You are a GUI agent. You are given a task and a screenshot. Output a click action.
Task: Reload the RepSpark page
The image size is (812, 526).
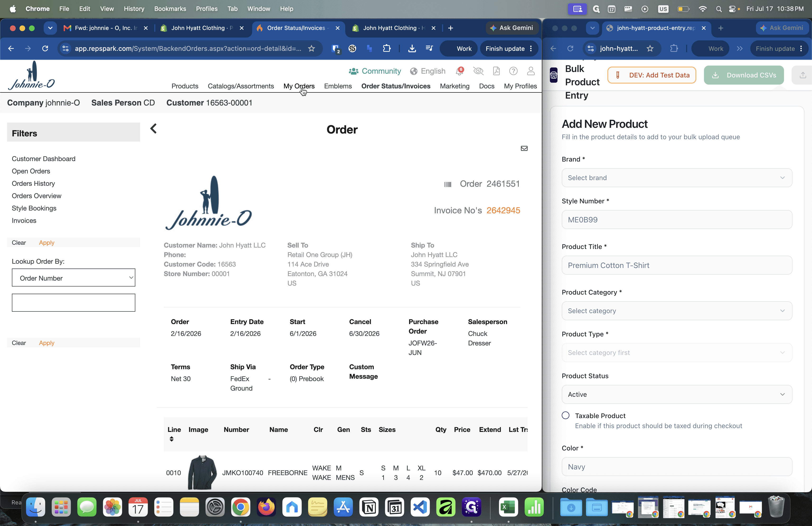(x=45, y=48)
